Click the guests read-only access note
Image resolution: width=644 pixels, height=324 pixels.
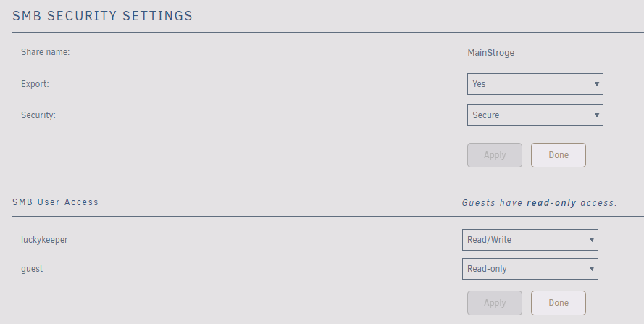(539, 203)
